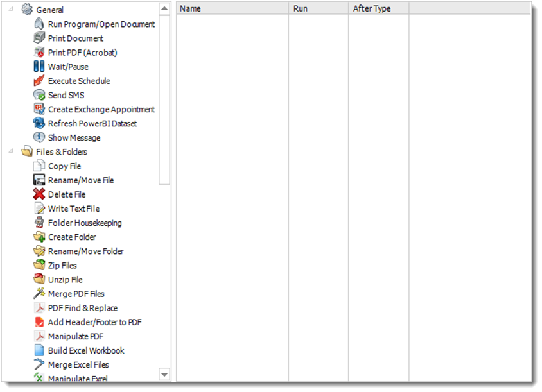
Task: Select the Merge PDF Files icon
Action: coord(39,294)
